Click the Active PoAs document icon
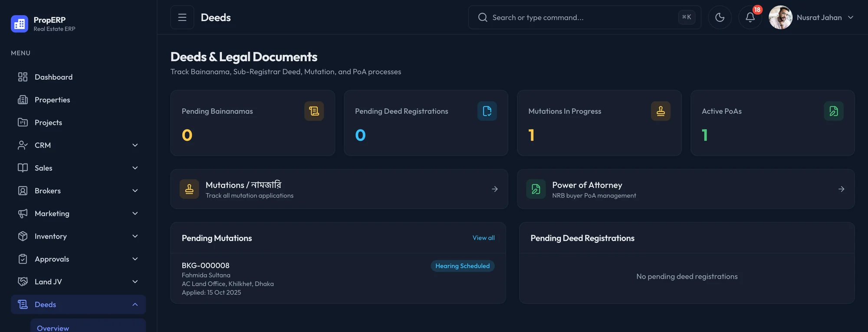Screen dimensions: 868x332 [x=834, y=111]
